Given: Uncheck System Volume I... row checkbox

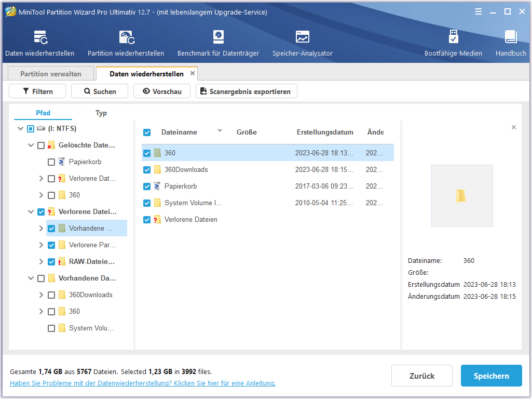Looking at the screenshot, I should pos(147,203).
